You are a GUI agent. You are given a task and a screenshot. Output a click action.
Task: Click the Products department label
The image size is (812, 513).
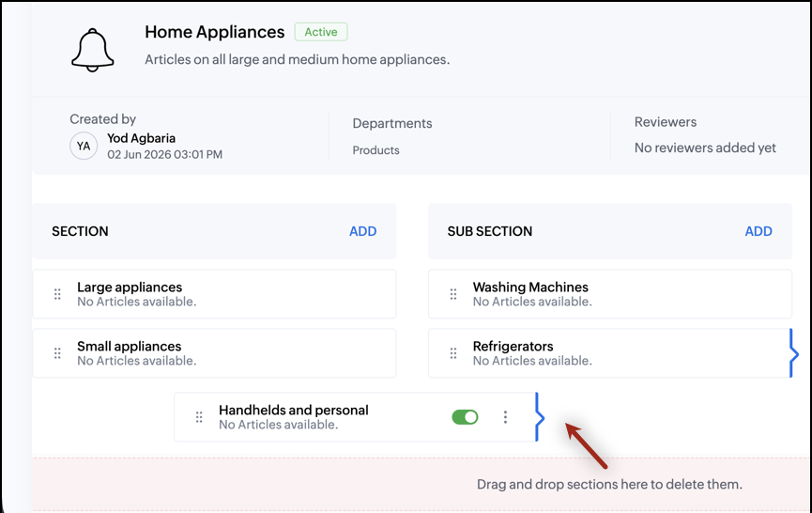[x=376, y=150]
